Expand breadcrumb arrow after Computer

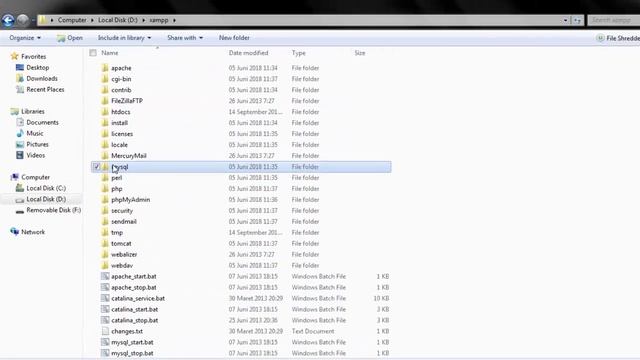92,20
